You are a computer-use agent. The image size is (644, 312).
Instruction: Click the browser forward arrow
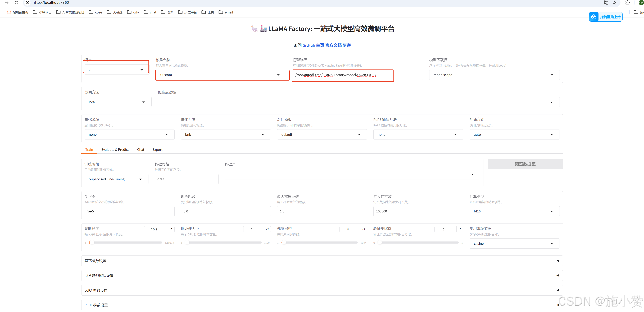pyautogui.click(x=7, y=2)
